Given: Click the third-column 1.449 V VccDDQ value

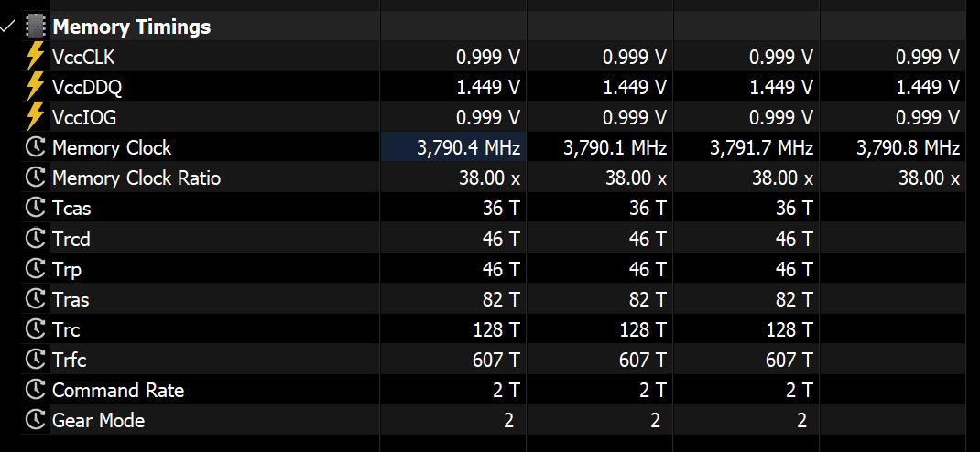Looking at the screenshot, I should pyautogui.click(x=781, y=88).
